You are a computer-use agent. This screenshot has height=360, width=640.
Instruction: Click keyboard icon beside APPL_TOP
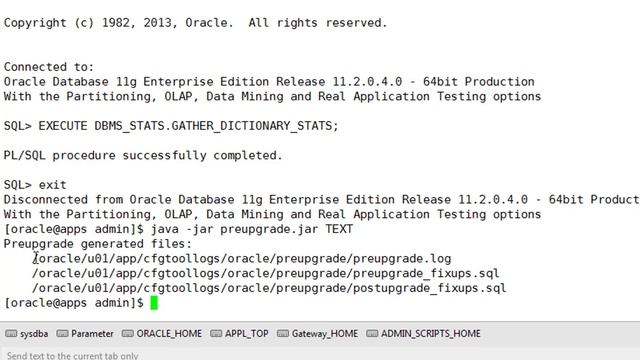(x=216, y=333)
